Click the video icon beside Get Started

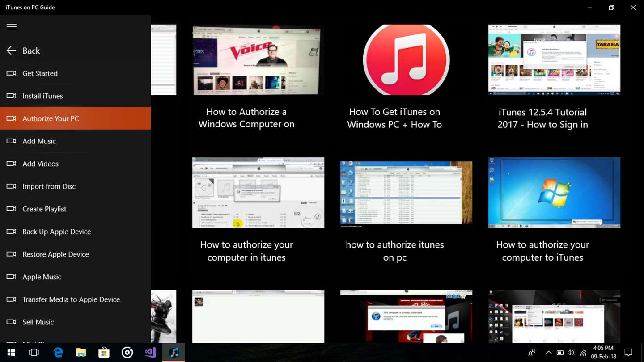click(11, 73)
